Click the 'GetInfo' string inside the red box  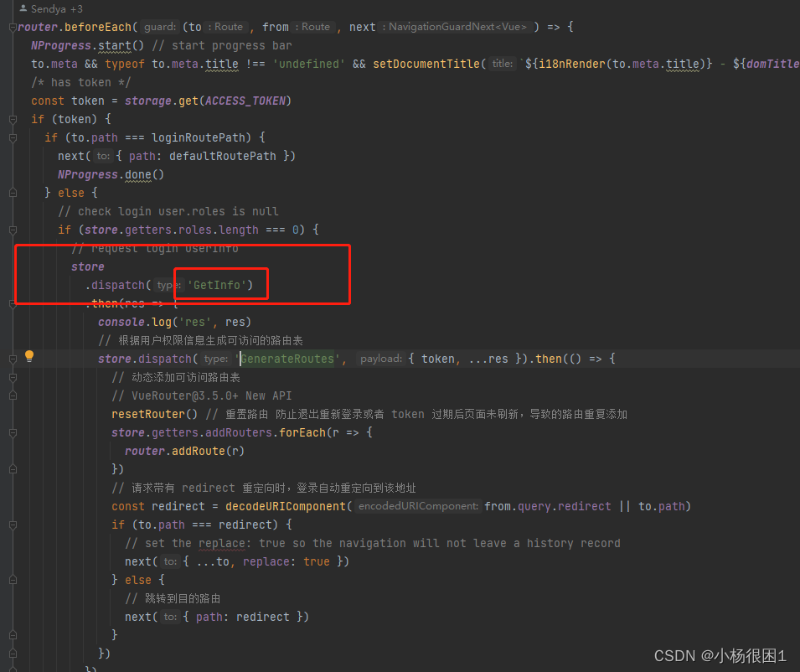click(220, 285)
